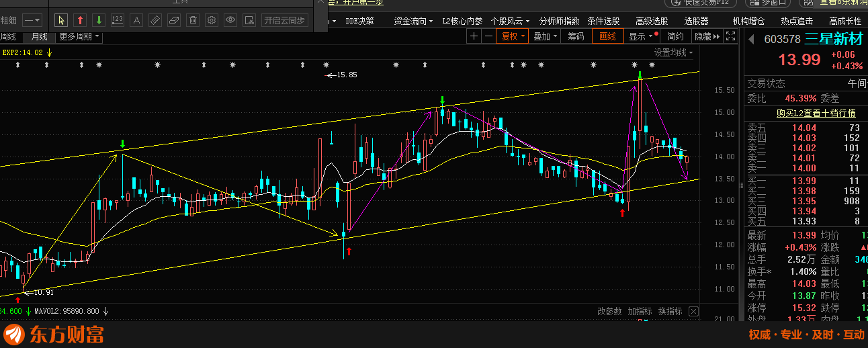Select the ruler measure tool
This screenshot has width=868, height=348.
155,20
